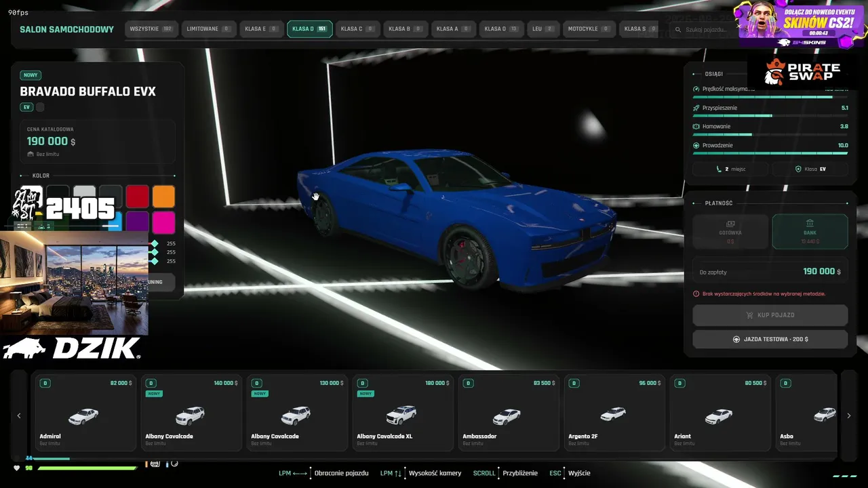Click the EV badge under Bravado Buffalo EVX
This screenshot has height=488, width=868.
coord(26,107)
